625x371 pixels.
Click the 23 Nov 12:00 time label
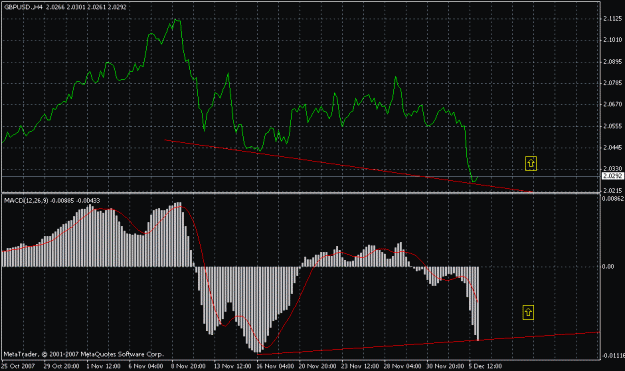coord(360,366)
